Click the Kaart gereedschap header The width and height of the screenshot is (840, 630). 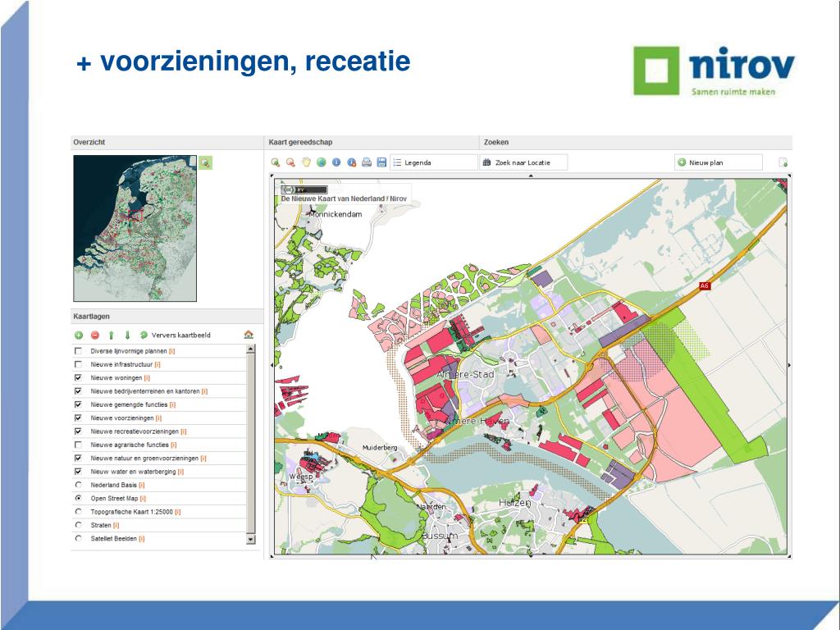tap(372, 142)
